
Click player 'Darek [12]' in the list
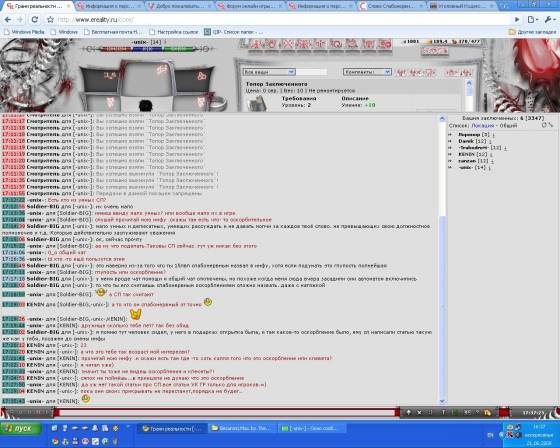pyautogui.click(x=472, y=141)
